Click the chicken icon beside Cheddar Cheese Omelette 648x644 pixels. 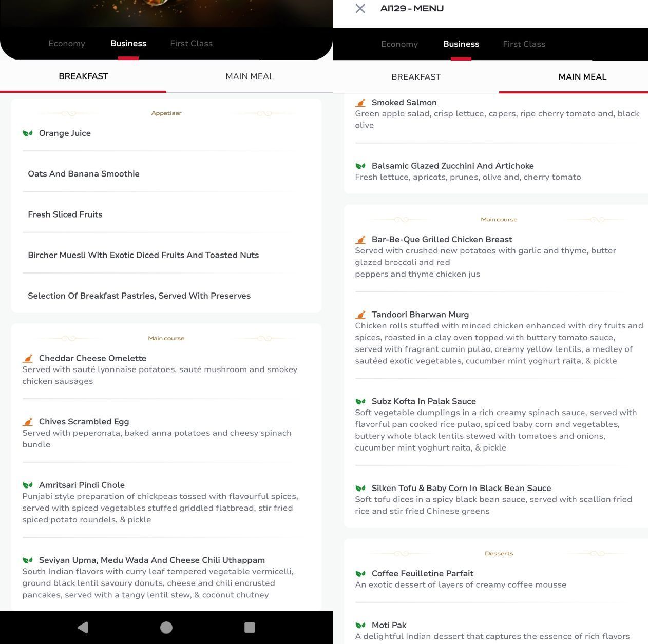pyautogui.click(x=28, y=358)
